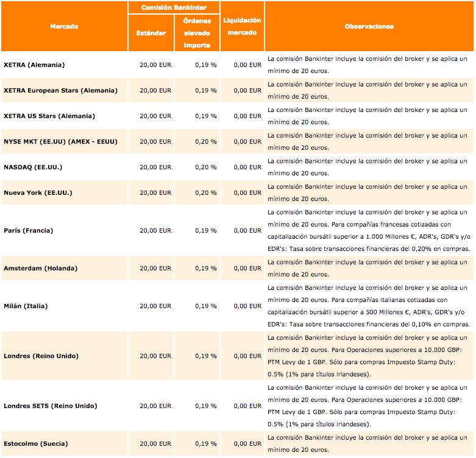This screenshot has width=476, height=458.
Task: Click 20,00 EUR standard fee in Estocolmo row
Action: 155,443
